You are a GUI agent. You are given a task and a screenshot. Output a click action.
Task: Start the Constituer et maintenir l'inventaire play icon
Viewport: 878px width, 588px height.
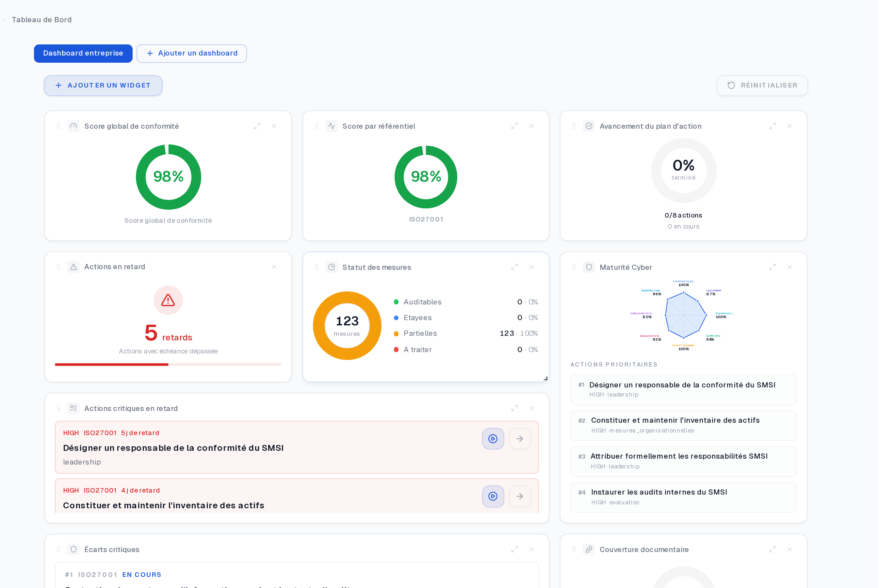[x=493, y=497]
